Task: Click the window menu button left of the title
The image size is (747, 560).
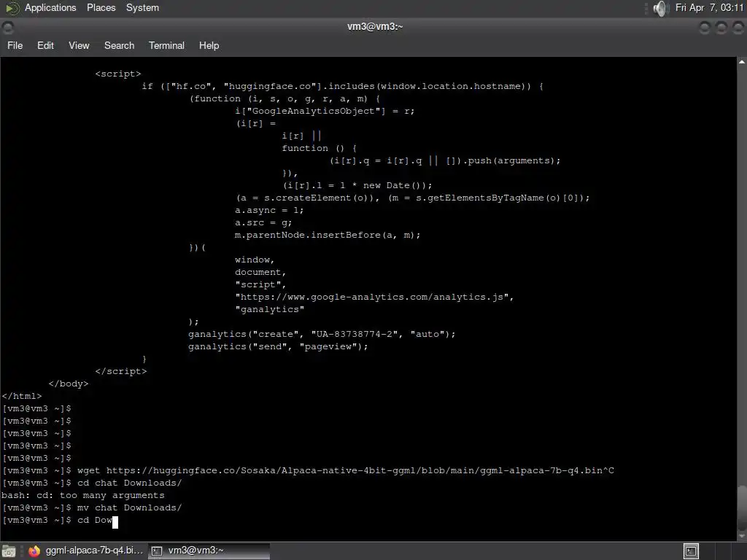Action: 7,28
